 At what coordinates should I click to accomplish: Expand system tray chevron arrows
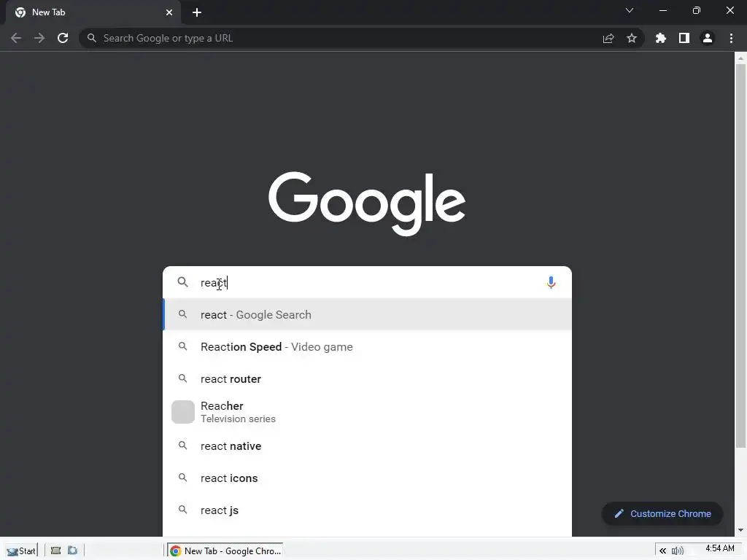click(x=662, y=551)
